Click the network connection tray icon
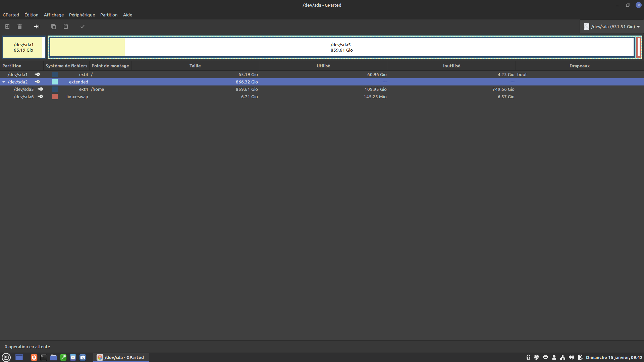This screenshot has width=644, height=362. coord(563,357)
